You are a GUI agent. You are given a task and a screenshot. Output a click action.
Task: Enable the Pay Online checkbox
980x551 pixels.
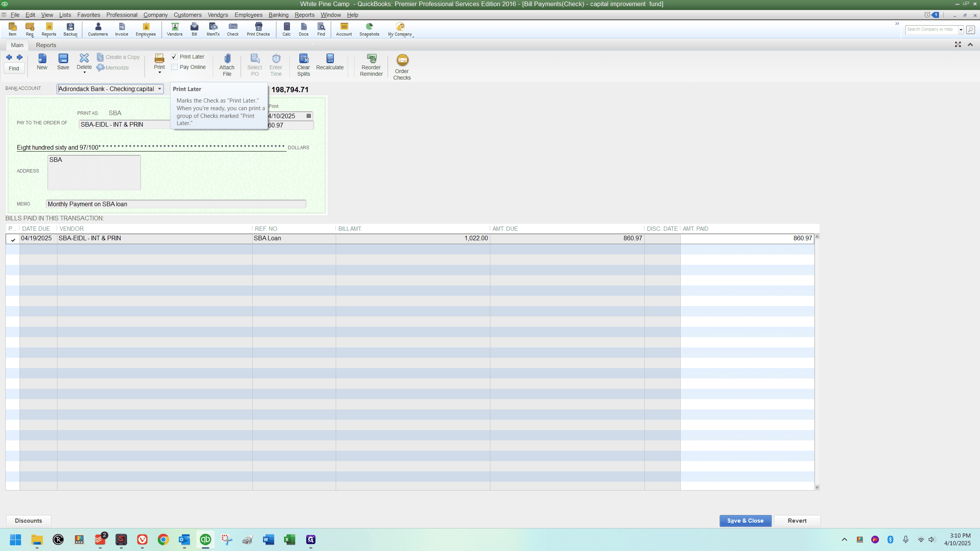(175, 67)
